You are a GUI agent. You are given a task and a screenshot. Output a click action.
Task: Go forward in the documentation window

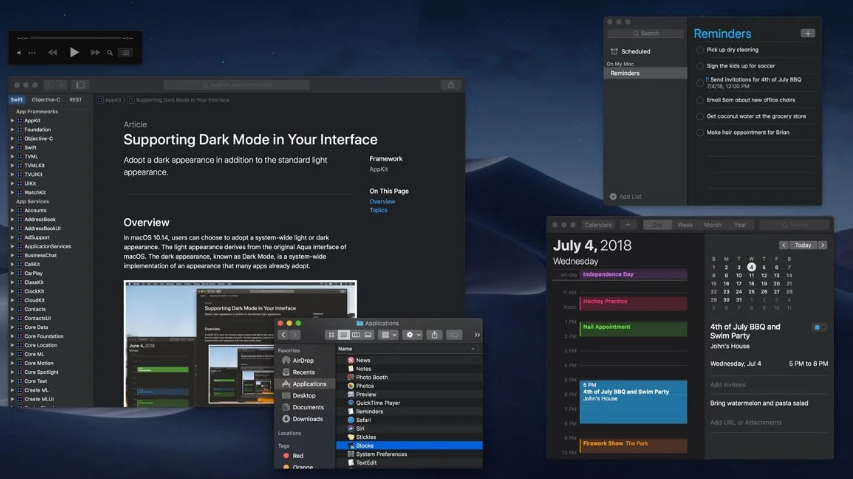61,85
